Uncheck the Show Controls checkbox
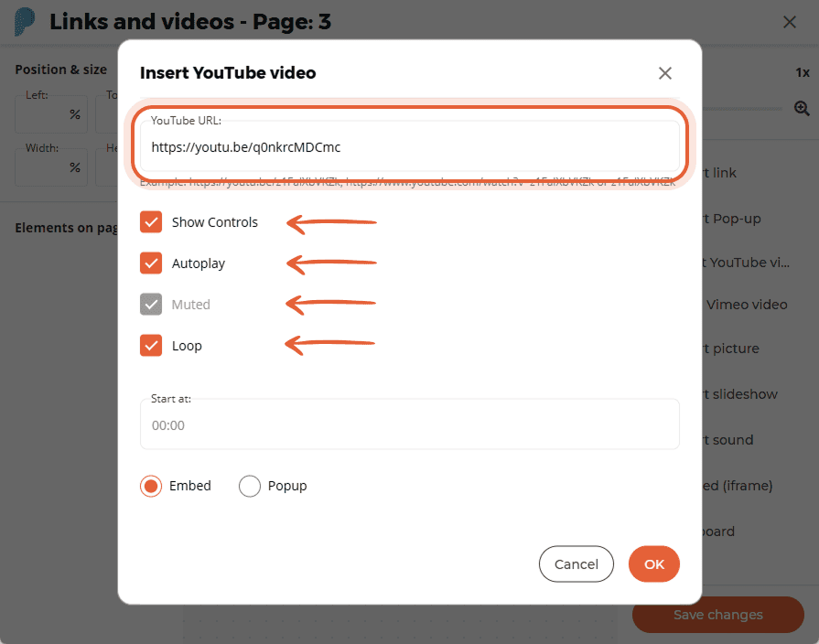The image size is (819, 644). click(151, 222)
